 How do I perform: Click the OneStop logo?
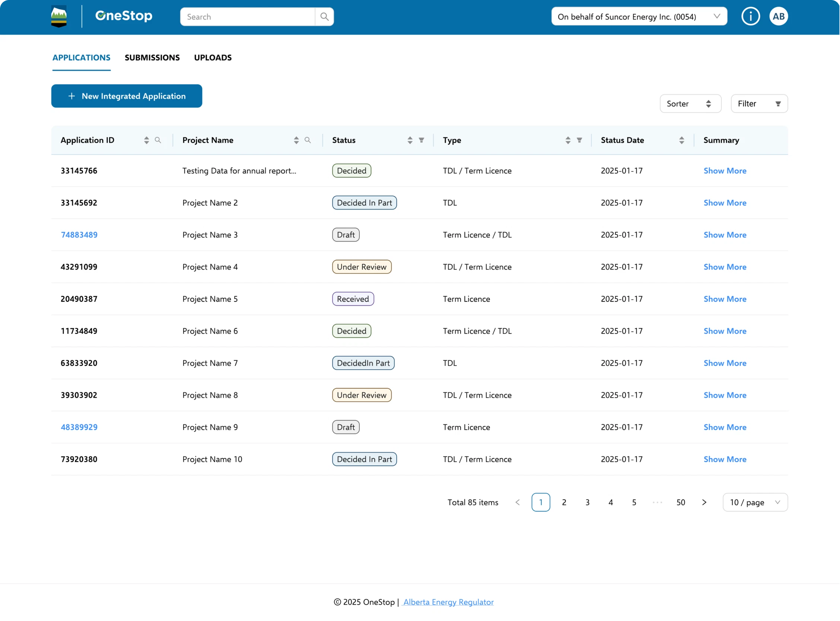pyautogui.click(x=124, y=16)
